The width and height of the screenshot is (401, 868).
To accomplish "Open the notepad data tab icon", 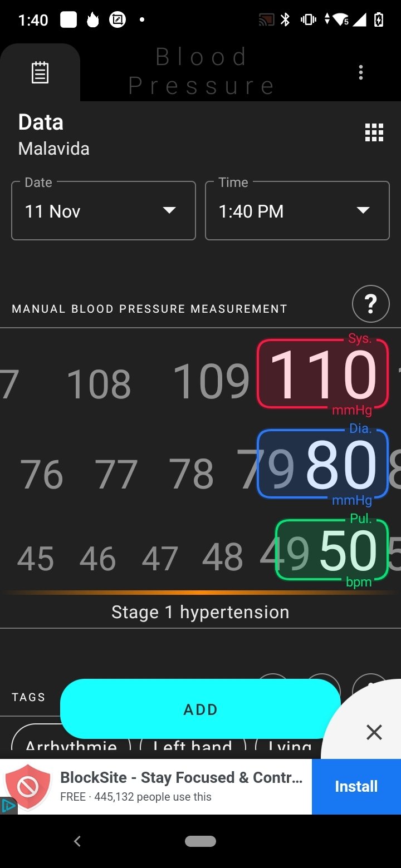I will click(40, 73).
